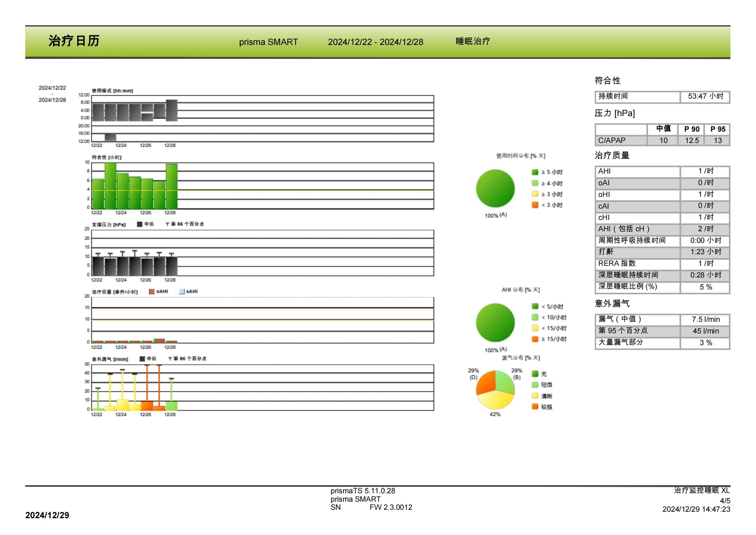Viewport: 756px width, 535px height.
Task: Click the black 中值 marker in pressure legend
Action: (140, 224)
